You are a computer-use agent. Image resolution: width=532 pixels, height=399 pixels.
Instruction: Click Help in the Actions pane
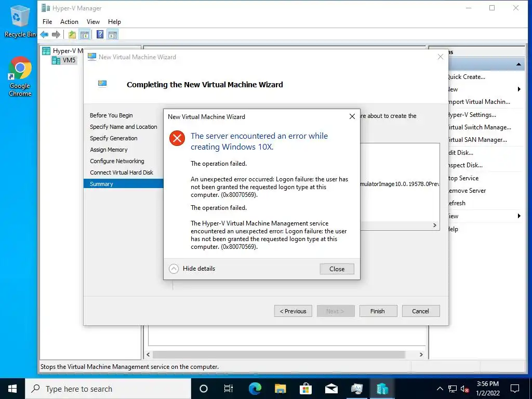click(453, 229)
